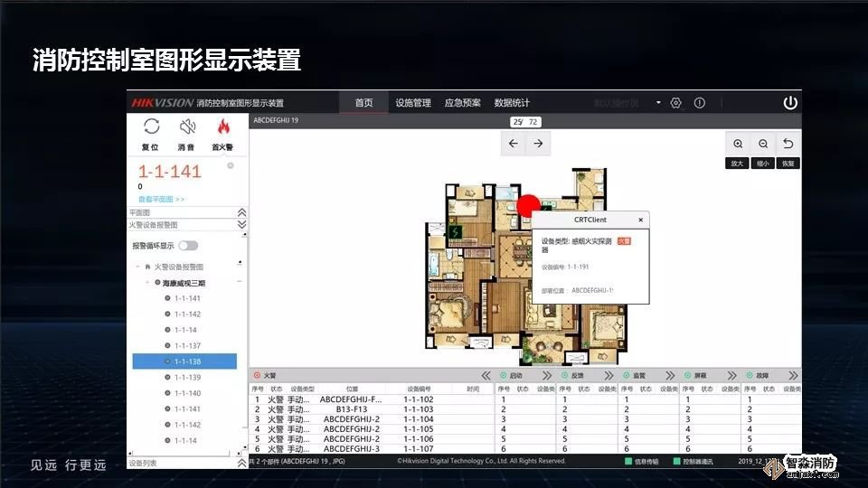The width and height of the screenshot is (868, 488).
Task: Select device 1-1-139 in the tree
Action: [187, 377]
